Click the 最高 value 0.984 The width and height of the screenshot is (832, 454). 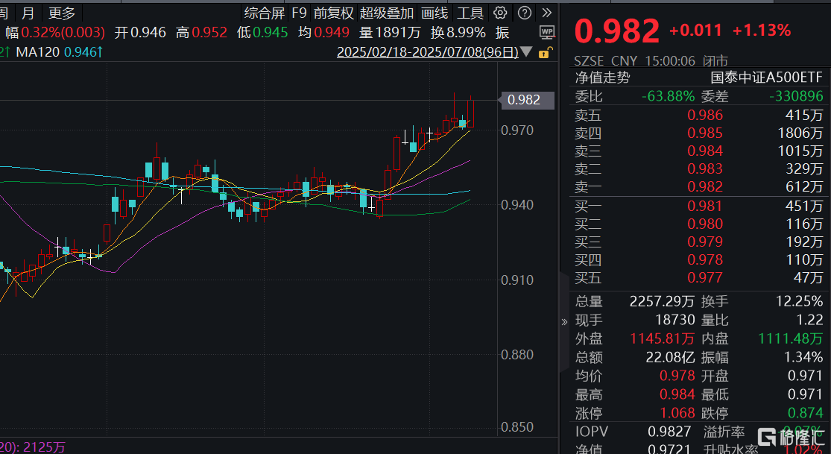[x=677, y=395]
